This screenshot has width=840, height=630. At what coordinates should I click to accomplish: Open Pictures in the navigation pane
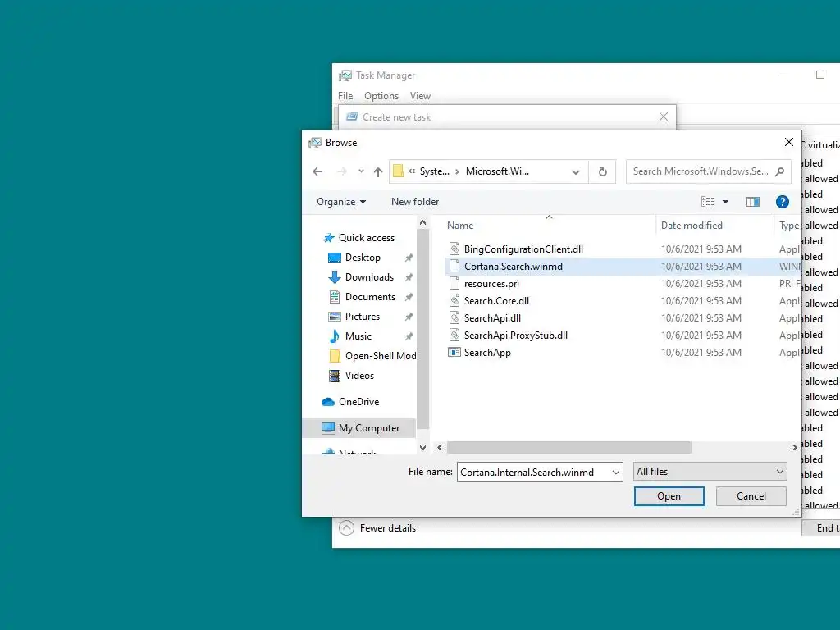[x=362, y=317]
